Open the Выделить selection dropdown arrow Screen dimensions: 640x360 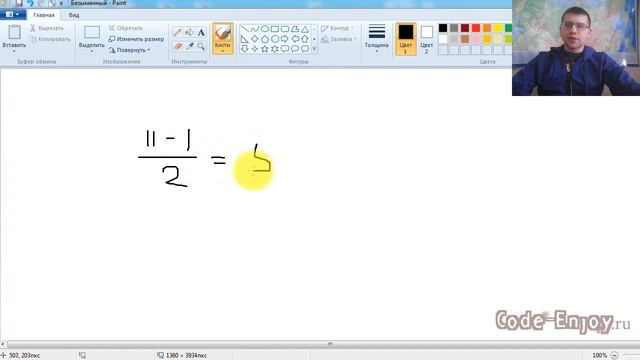pyautogui.click(x=92, y=51)
